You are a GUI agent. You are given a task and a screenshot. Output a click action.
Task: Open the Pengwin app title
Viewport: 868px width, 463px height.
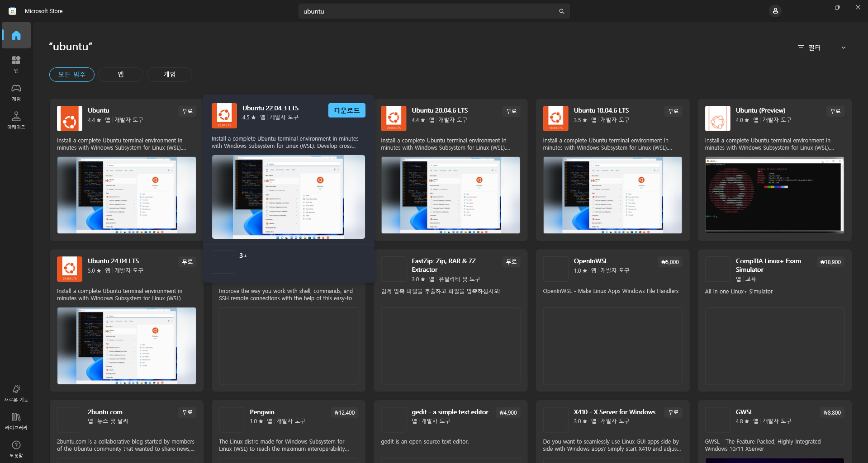coord(262,412)
